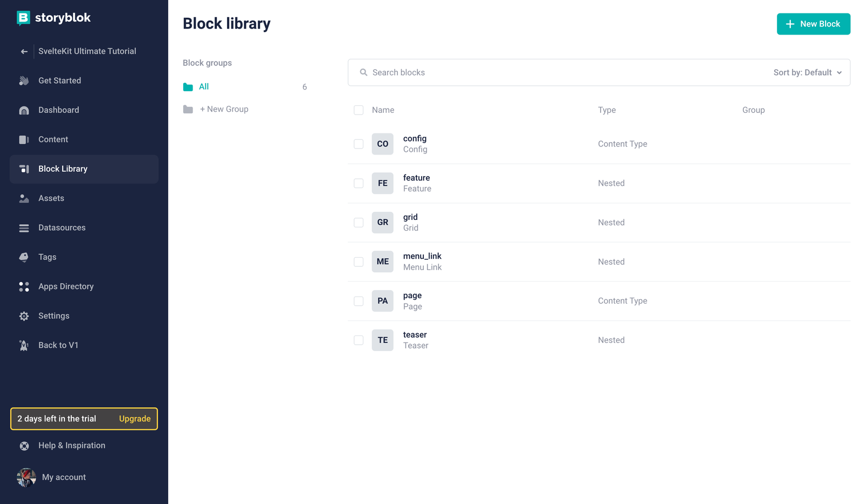Check the page block checkbox

point(358,301)
